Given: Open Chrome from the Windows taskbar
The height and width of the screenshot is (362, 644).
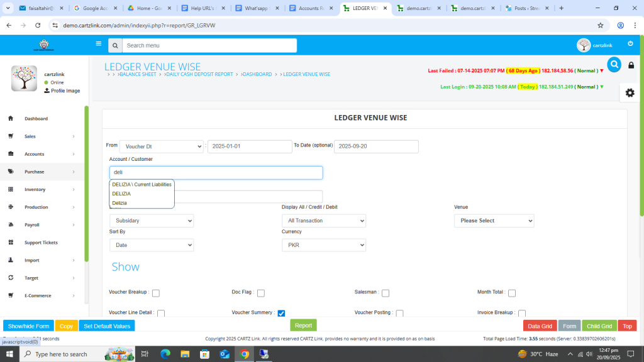Looking at the screenshot, I should tap(245, 354).
